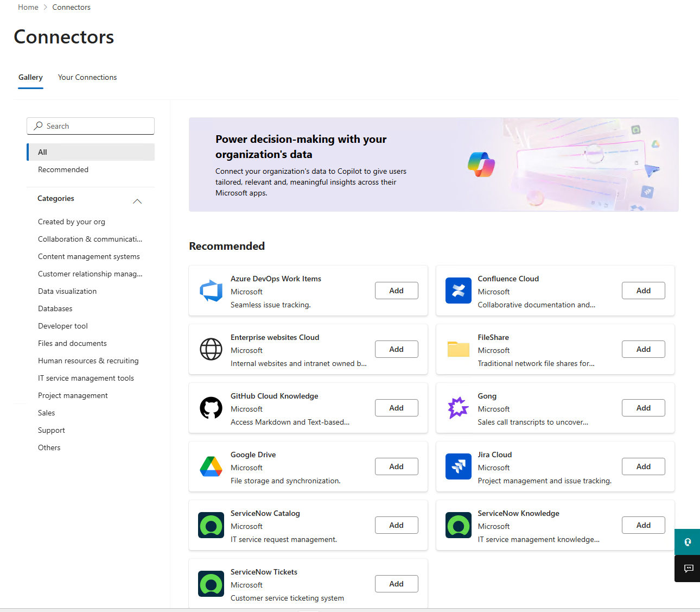Click the Enterprise websites Cloud title

pos(275,337)
